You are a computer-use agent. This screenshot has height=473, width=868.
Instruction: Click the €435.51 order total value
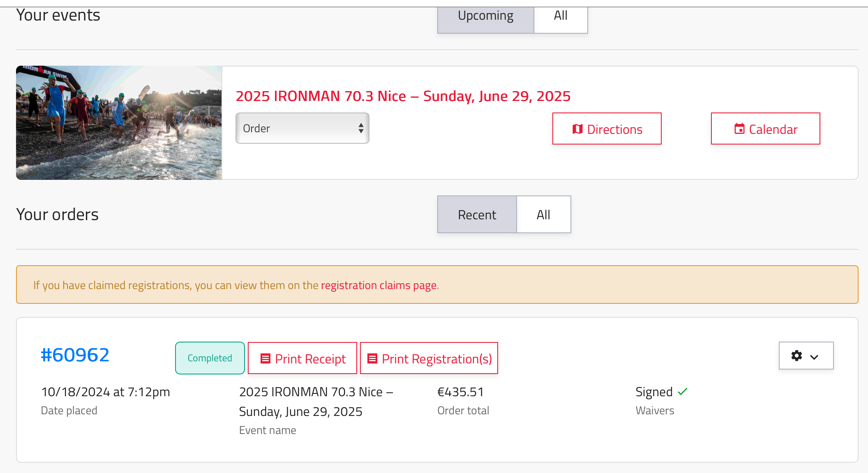click(460, 392)
